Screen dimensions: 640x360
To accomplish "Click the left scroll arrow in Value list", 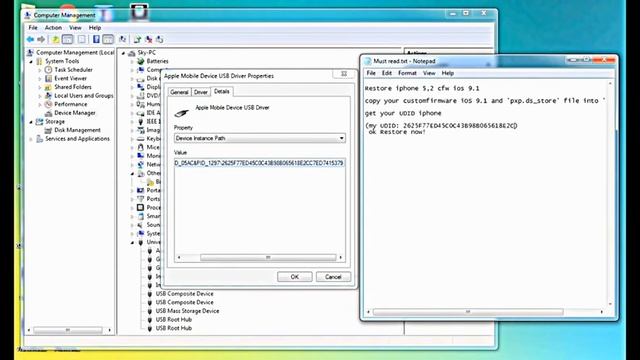I will tap(179, 258).
